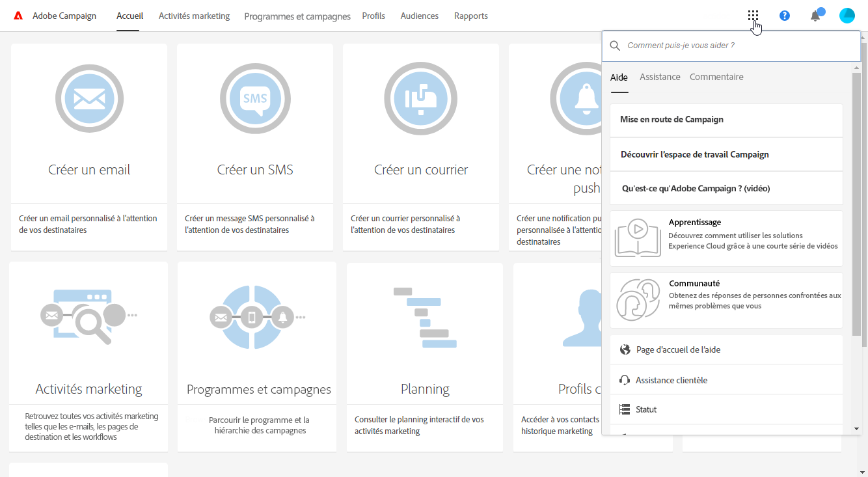Image resolution: width=868 pixels, height=477 pixels.
Task: Select the Aide tab in help panel
Action: [x=619, y=77]
